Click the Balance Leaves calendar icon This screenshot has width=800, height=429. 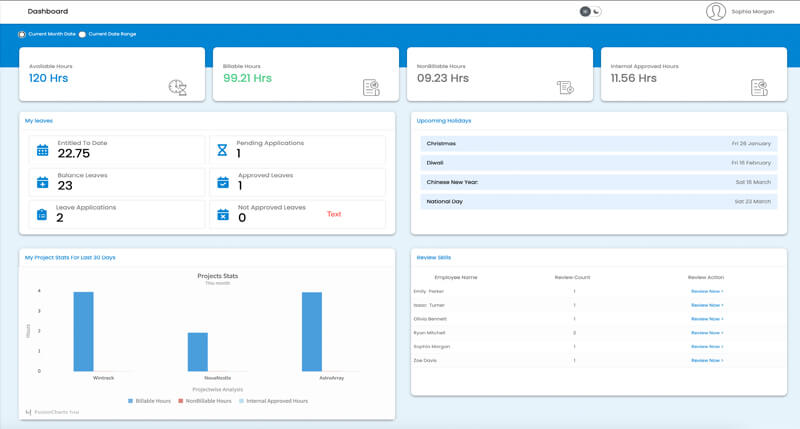[x=42, y=183]
